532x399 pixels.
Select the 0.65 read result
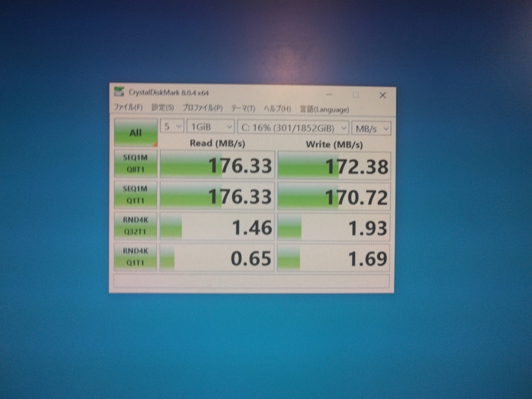coord(217,257)
